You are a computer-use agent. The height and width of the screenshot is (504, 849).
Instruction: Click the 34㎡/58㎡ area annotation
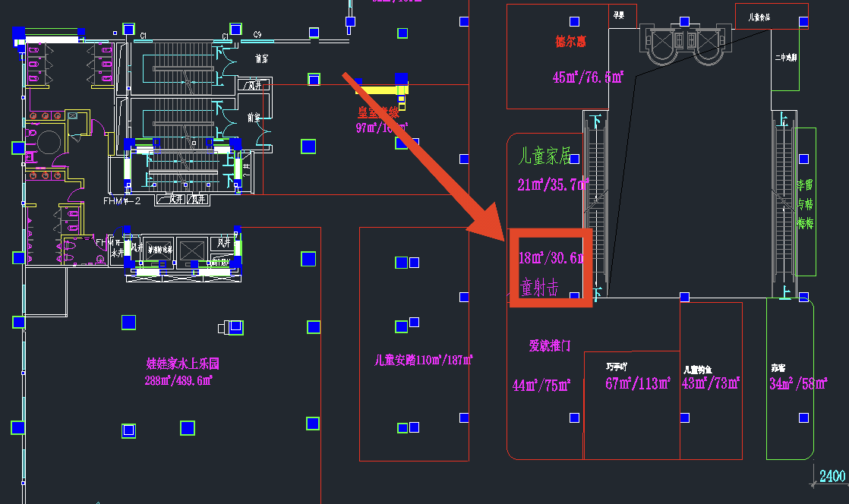(797, 384)
